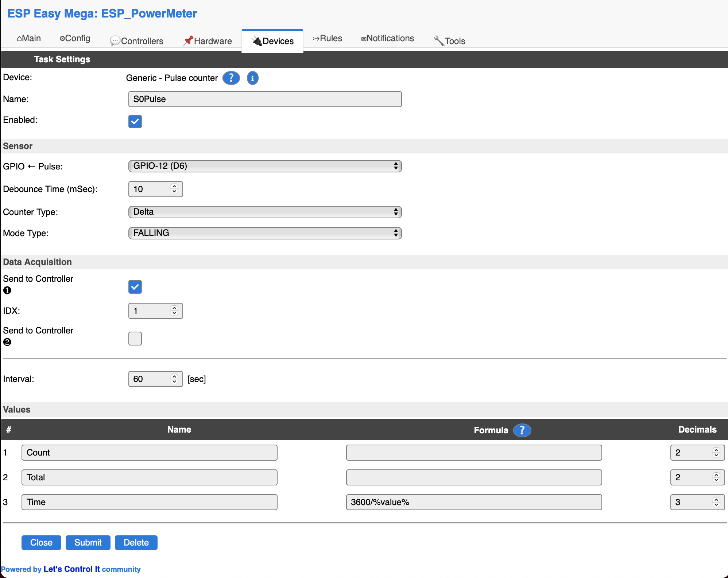This screenshot has height=578, width=728.
Task: Uncheck the Enabled checkbox
Action: [x=135, y=121]
